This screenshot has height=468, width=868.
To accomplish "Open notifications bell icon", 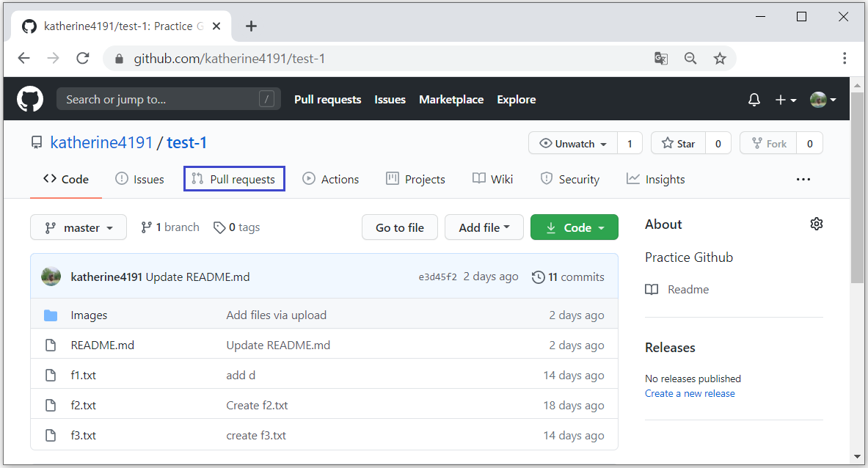I will (x=754, y=100).
